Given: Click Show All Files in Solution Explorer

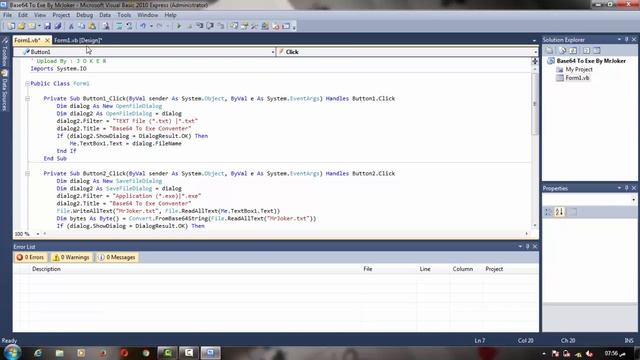Looking at the screenshot, I should [x=562, y=50].
